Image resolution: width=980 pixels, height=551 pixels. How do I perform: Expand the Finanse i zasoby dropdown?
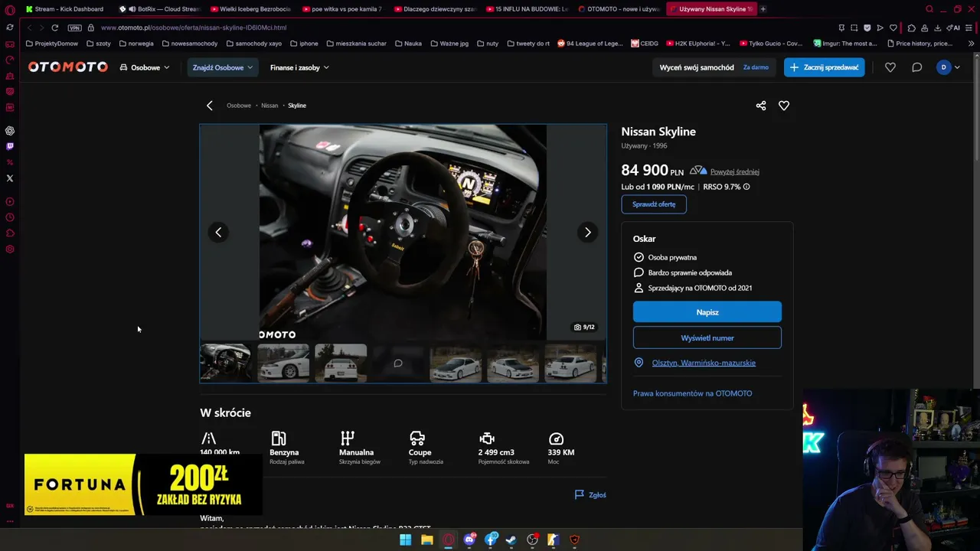click(299, 67)
